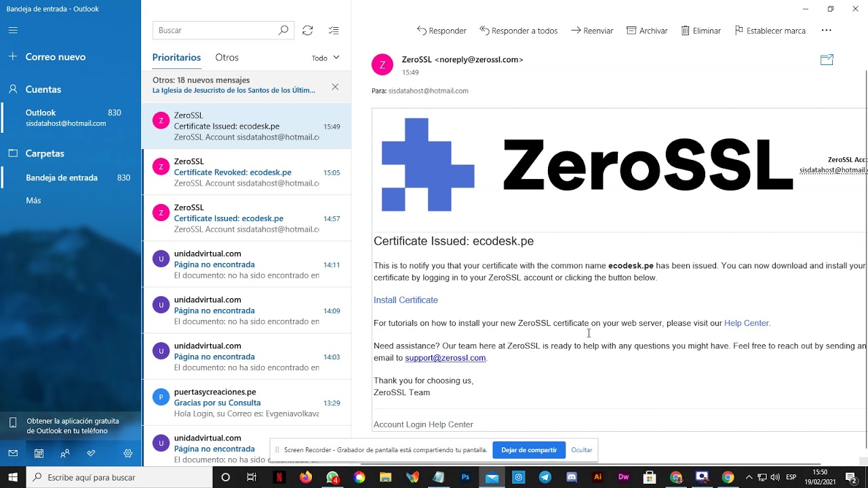The width and height of the screenshot is (868, 488).
Task: Enter selection mode in message list
Action: [x=334, y=30]
